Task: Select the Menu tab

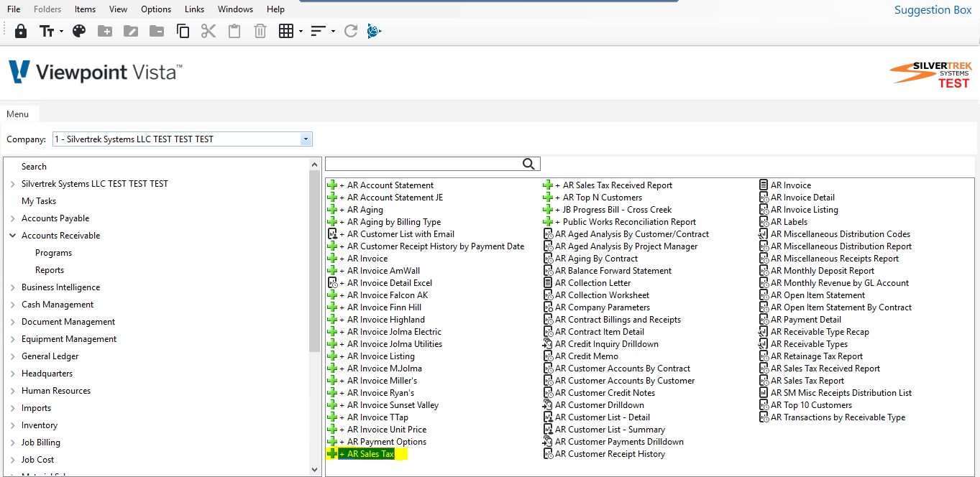Action: pyautogui.click(x=18, y=114)
